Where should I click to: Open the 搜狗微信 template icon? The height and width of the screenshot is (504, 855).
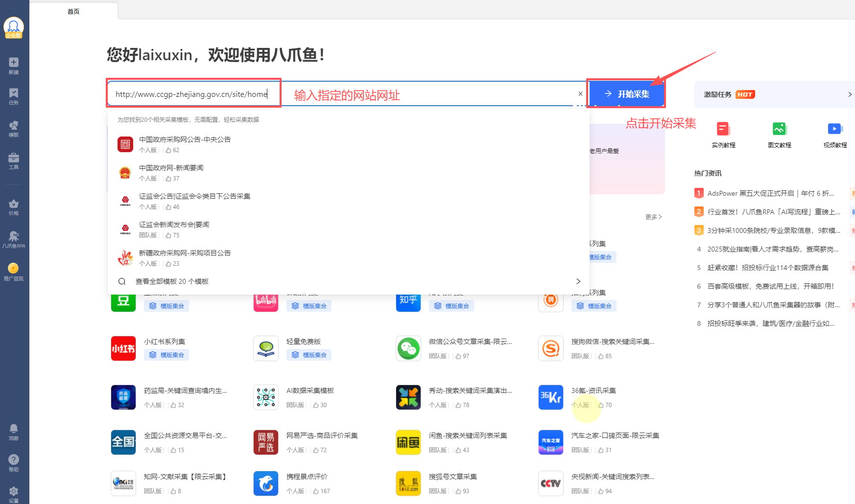(551, 348)
